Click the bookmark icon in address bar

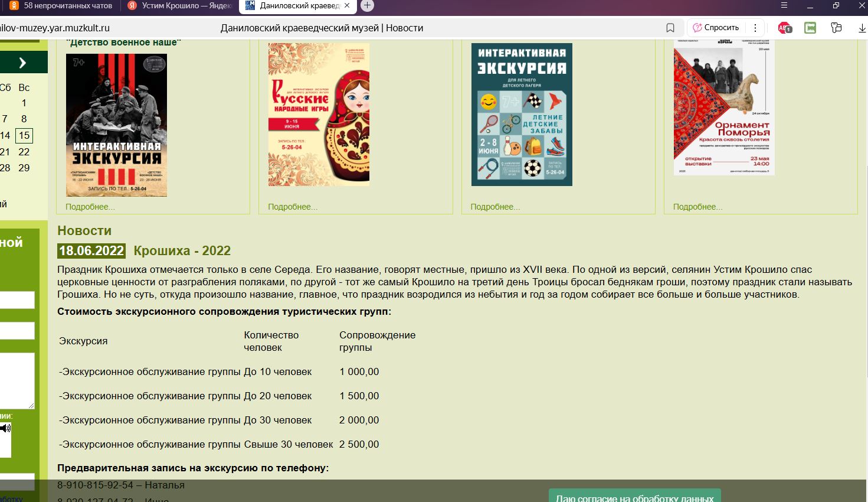[x=670, y=28]
